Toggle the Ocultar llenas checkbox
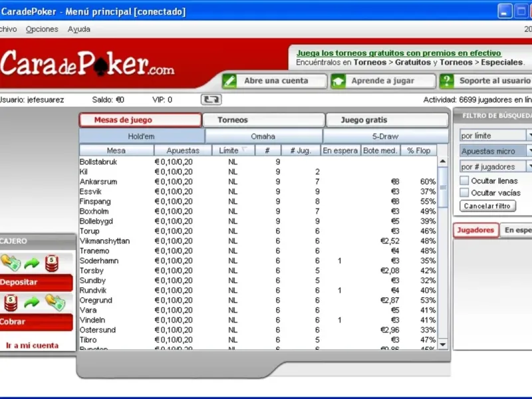The width and height of the screenshot is (532, 399). click(x=464, y=180)
